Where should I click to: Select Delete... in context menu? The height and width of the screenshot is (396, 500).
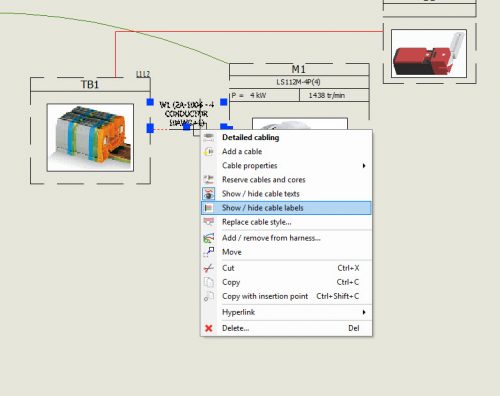pos(286,328)
